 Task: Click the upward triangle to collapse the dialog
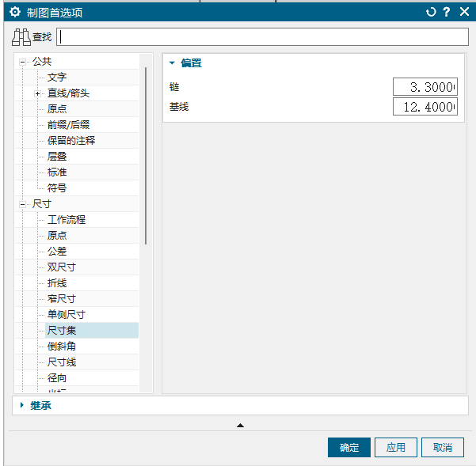(x=240, y=426)
